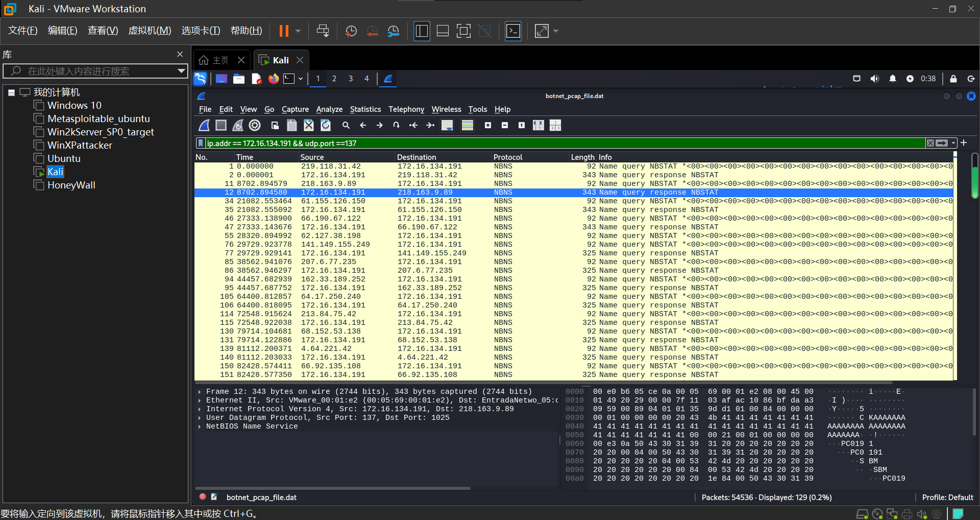980x520 pixels.
Task: Toggle the filter bookmark button
Action: click(x=201, y=143)
